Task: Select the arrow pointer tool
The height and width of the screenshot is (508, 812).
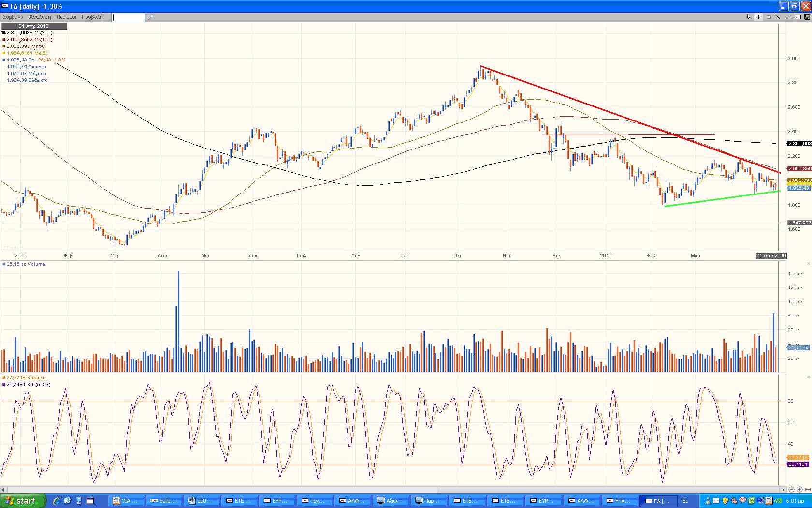Action: point(749,17)
